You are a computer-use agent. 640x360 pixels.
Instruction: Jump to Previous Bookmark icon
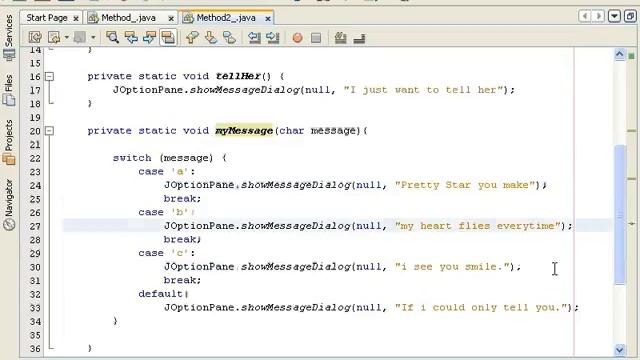[x=192, y=38]
